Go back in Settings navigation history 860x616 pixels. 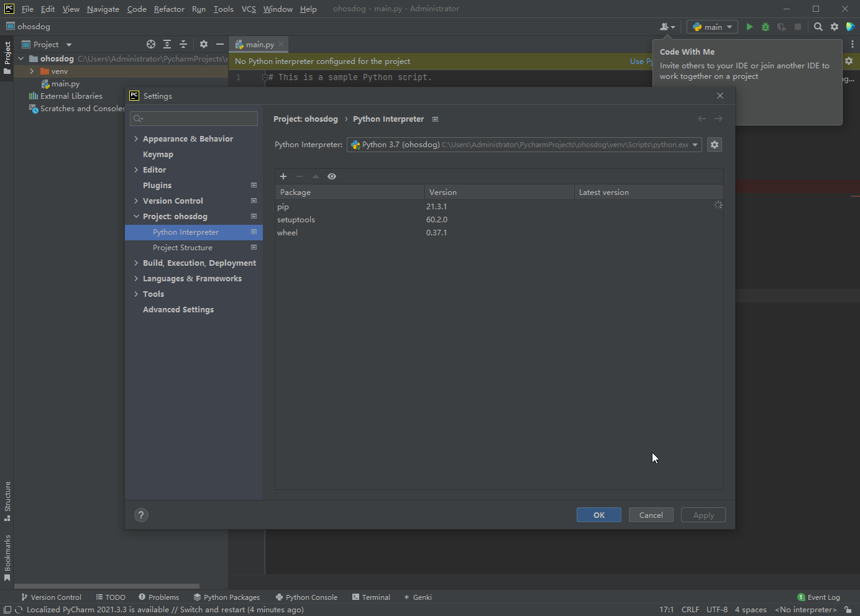[x=702, y=119]
